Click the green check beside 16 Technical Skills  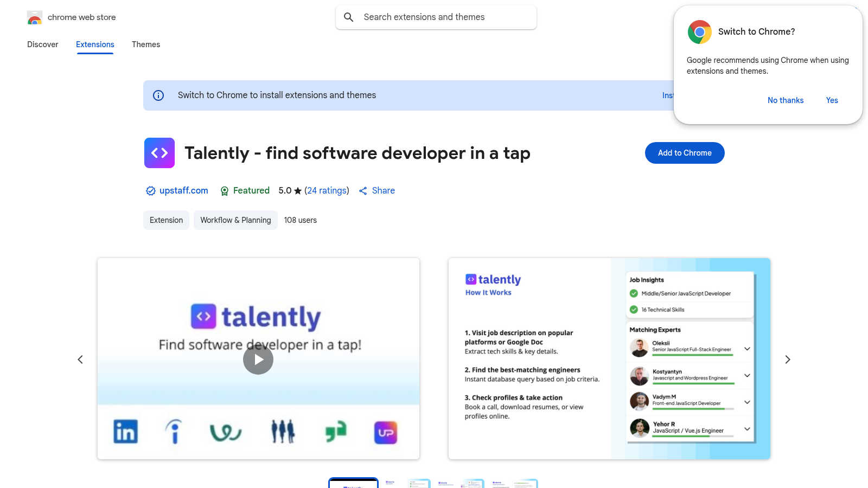(634, 310)
